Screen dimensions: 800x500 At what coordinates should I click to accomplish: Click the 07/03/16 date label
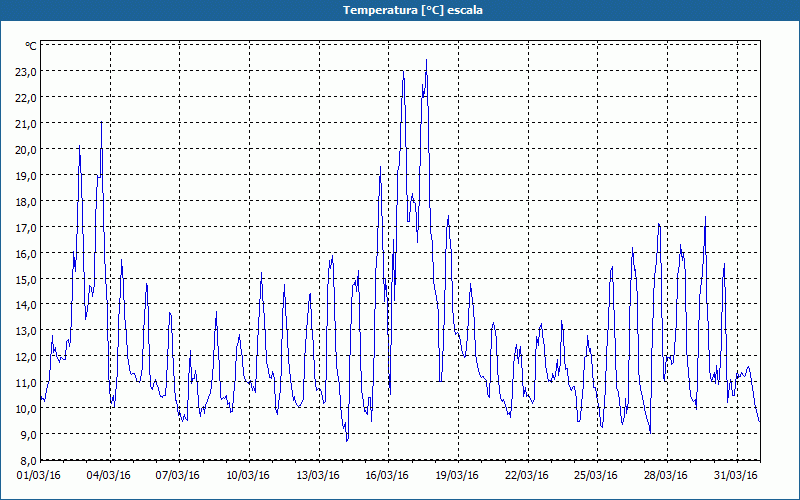coord(178,476)
